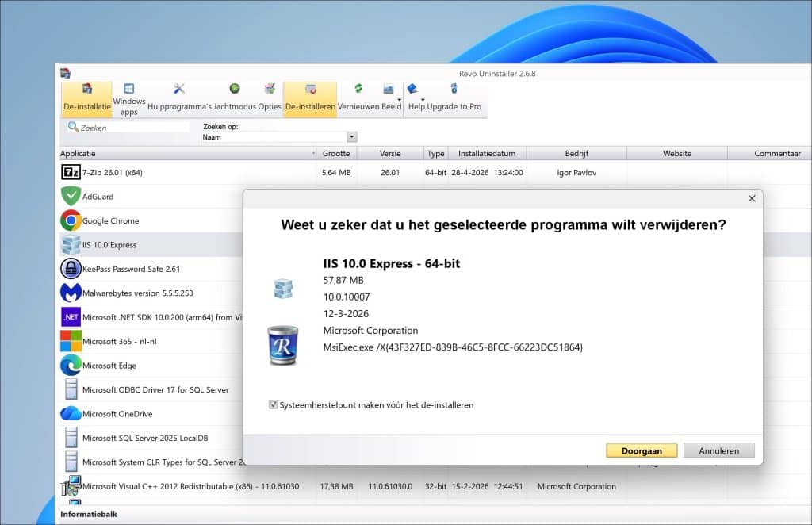This screenshot has height=525, width=812.
Task: Click the Google Chrome entry text
Action: point(111,220)
